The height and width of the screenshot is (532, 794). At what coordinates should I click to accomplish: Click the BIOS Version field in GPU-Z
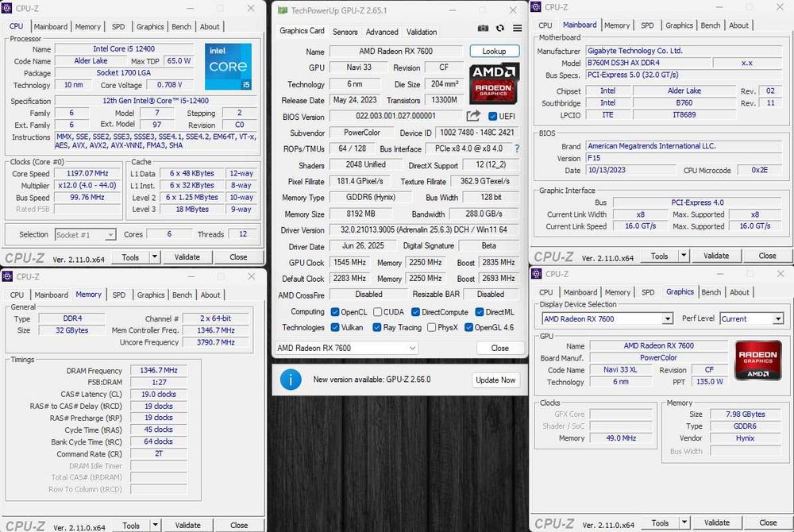[x=396, y=116]
